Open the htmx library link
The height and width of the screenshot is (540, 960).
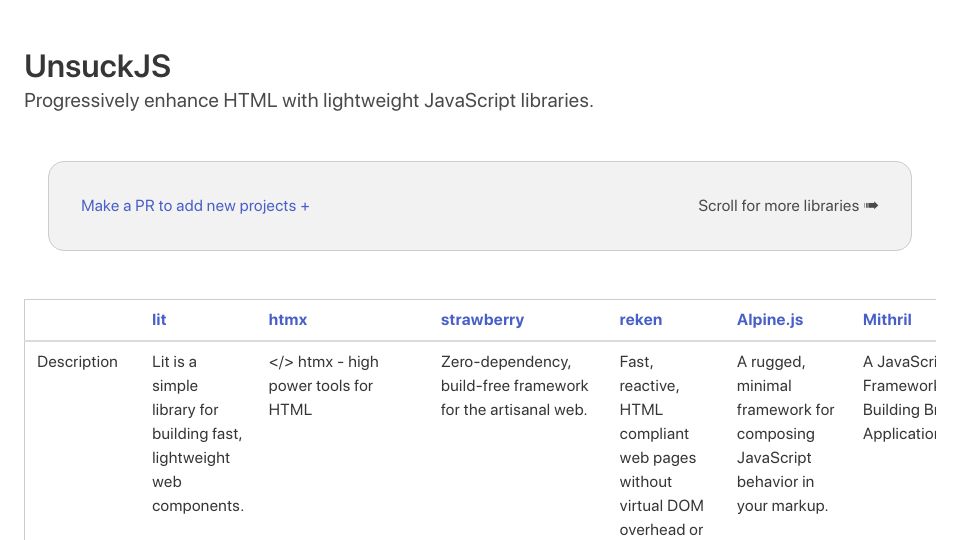288,320
